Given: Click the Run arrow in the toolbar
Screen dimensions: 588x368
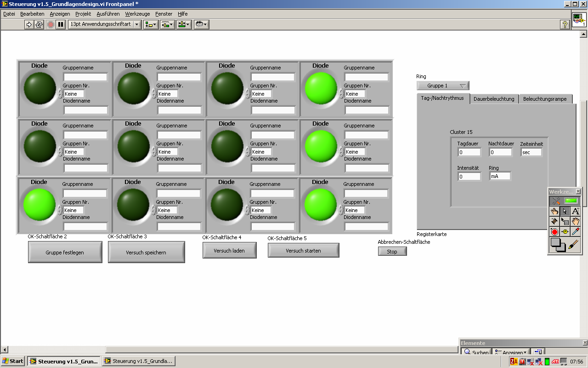Looking at the screenshot, I should click(29, 24).
